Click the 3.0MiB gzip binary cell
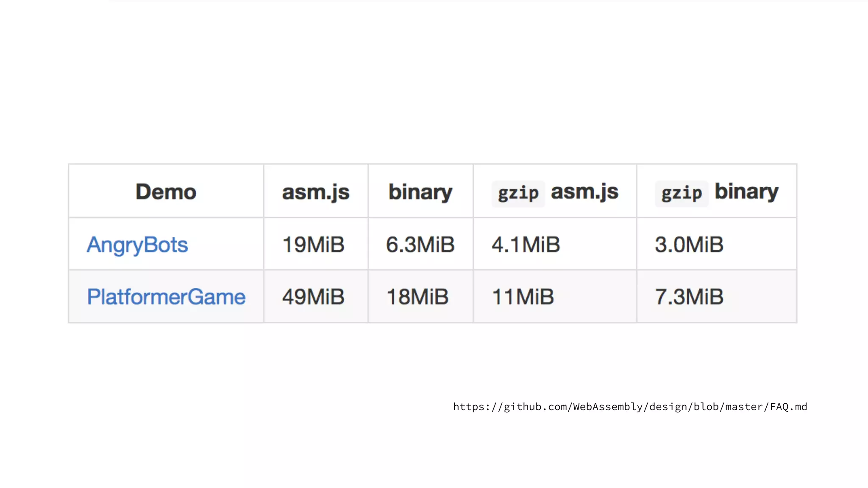The width and height of the screenshot is (868, 488). point(689,245)
